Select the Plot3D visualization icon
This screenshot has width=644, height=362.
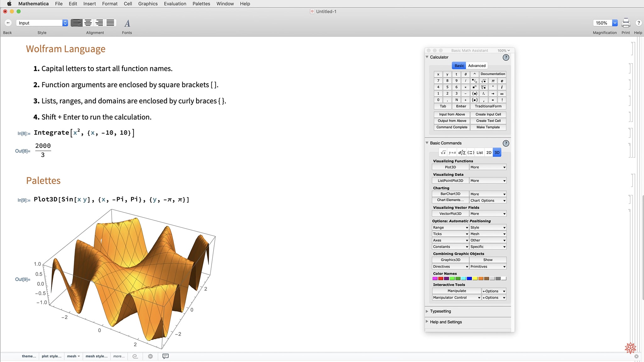[x=450, y=167]
